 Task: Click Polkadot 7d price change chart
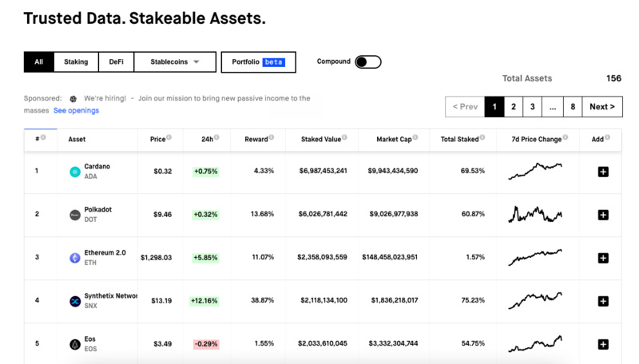tap(536, 215)
